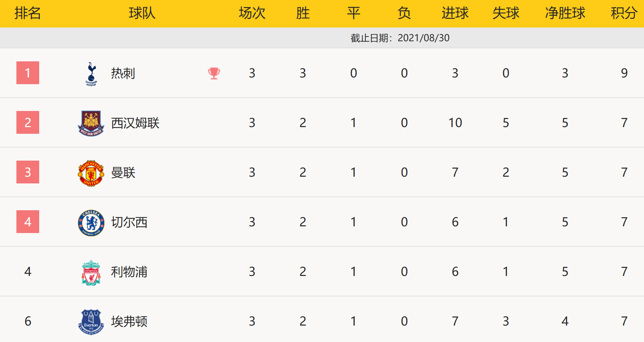Click the 排名 column header
Screen dimensions: 644x342
click(x=28, y=13)
